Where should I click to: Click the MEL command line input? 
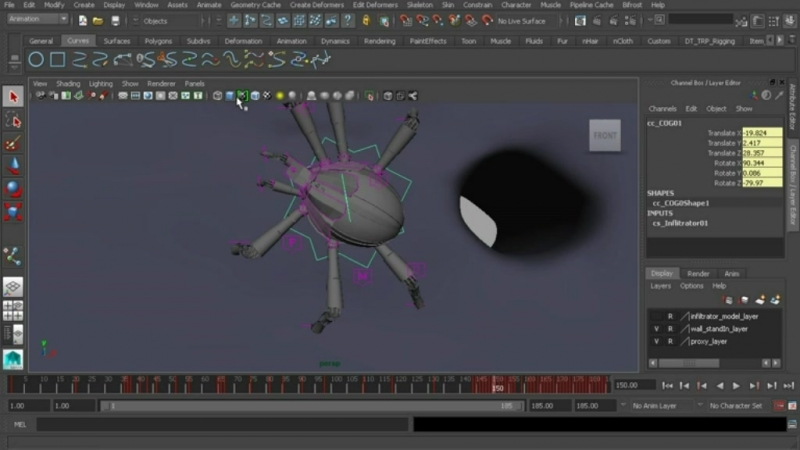[222, 424]
